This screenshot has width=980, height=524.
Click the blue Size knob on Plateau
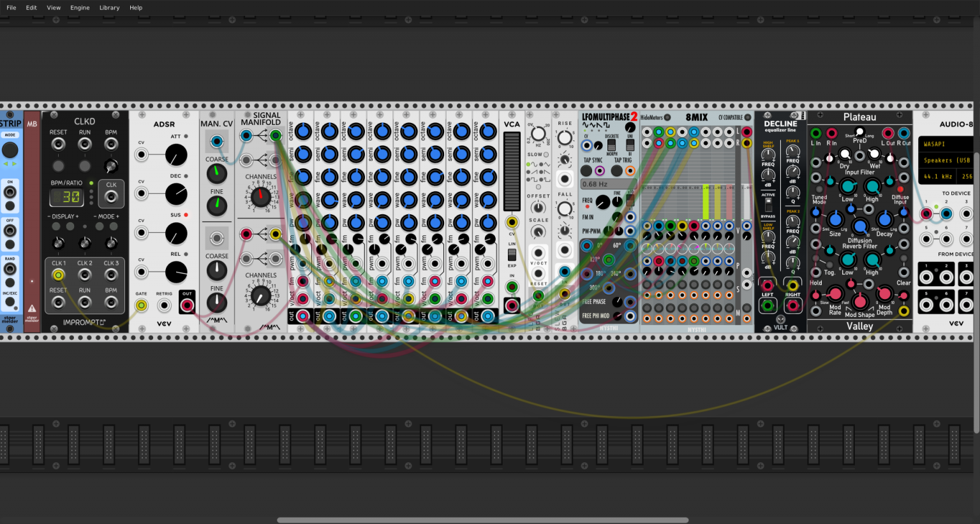(835, 221)
